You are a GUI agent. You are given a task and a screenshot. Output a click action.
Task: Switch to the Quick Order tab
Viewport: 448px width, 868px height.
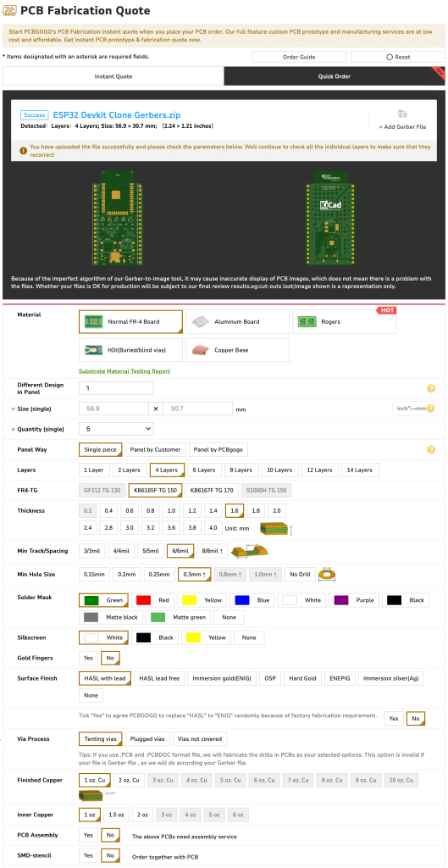335,76
